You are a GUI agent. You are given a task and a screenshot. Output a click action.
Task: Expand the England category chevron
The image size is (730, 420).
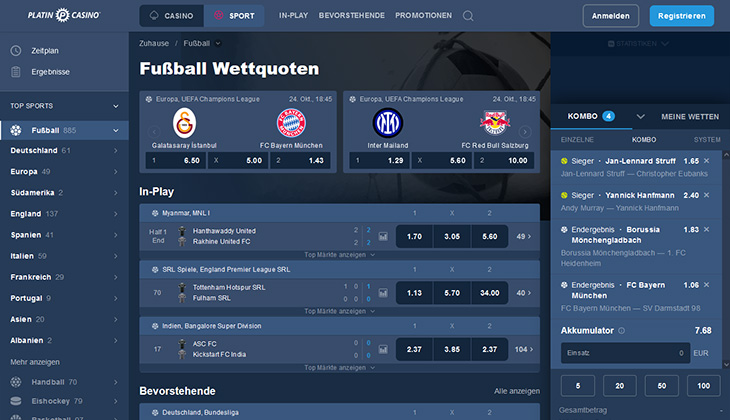click(115, 214)
